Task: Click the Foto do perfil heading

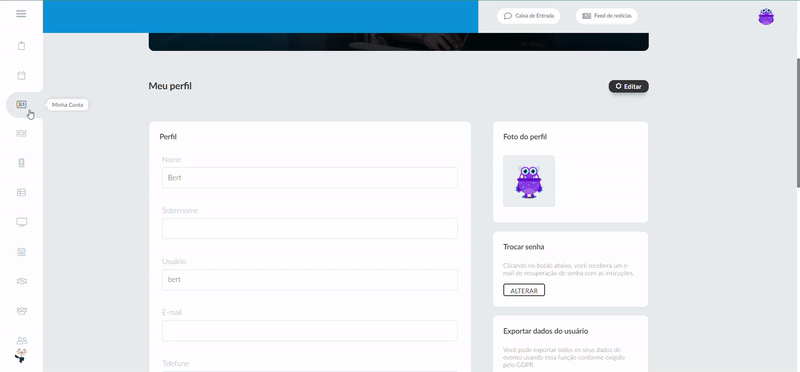Action: click(525, 137)
